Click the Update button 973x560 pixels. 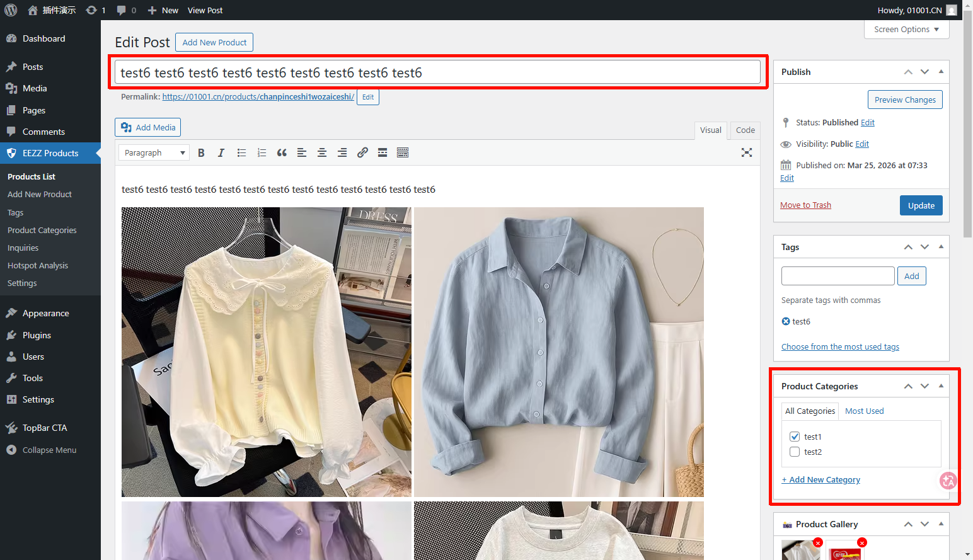point(921,205)
